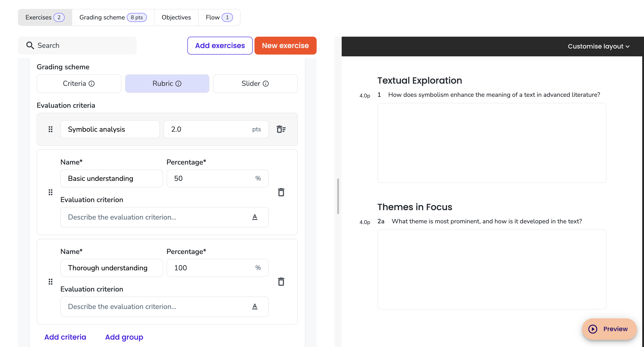The image size is (644, 347).
Task: Grab the Thorough understanding drag handle
Action: pyautogui.click(x=51, y=282)
